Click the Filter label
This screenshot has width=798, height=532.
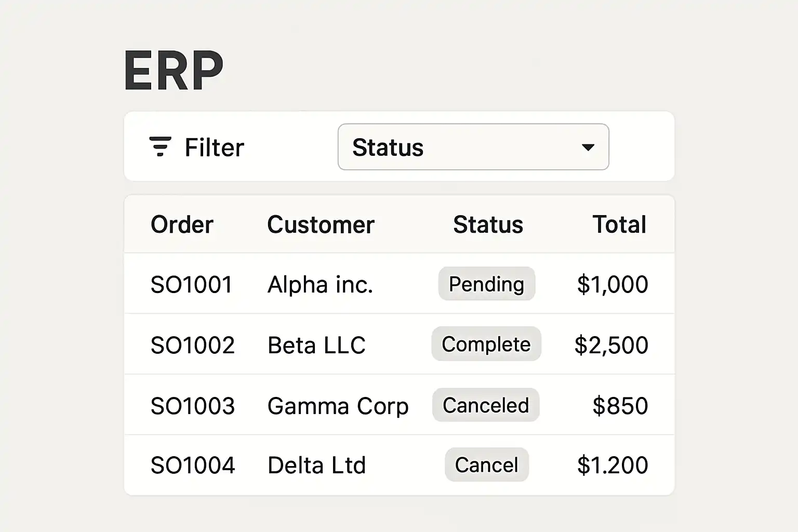214,148
